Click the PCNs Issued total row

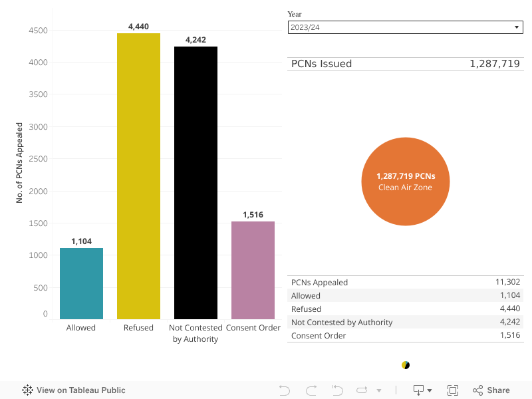tap(406, 64)
